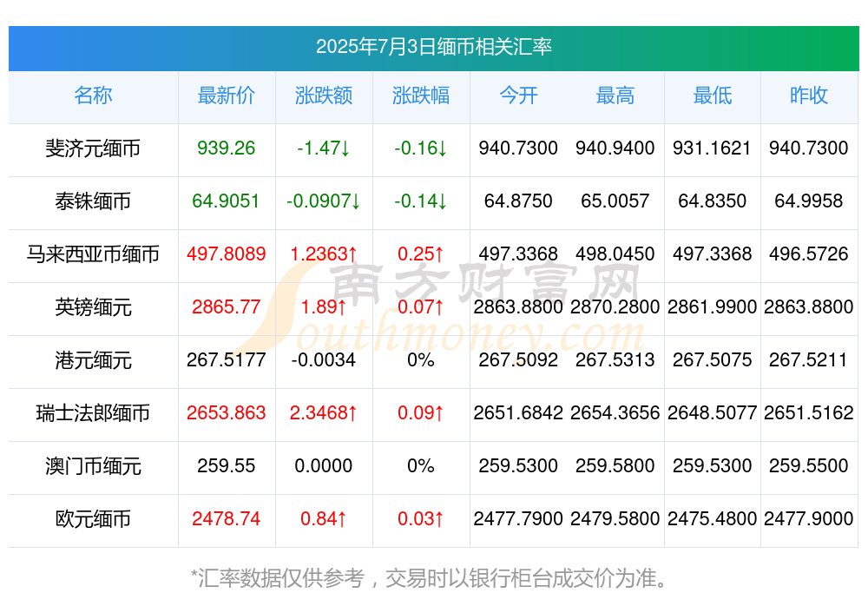Screen dimensions: 868x606
Task: Click the previous close 267.5211
Action: [x=809, y=359]
